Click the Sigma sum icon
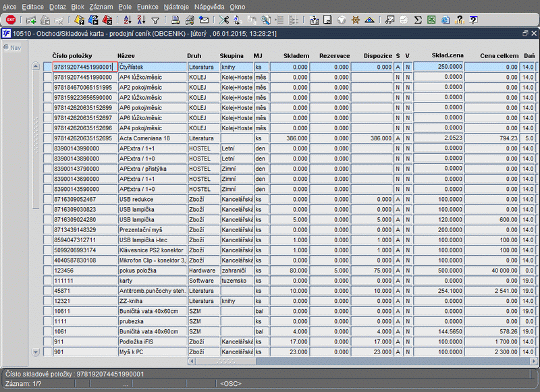The width and height of the screenshot is (540, 392). click(418, 20)
